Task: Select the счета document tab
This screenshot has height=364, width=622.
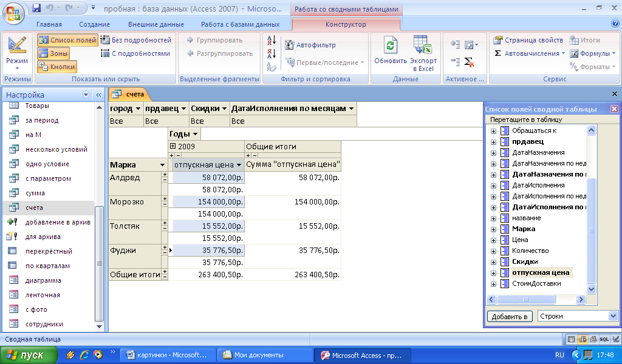Action: 130,94
